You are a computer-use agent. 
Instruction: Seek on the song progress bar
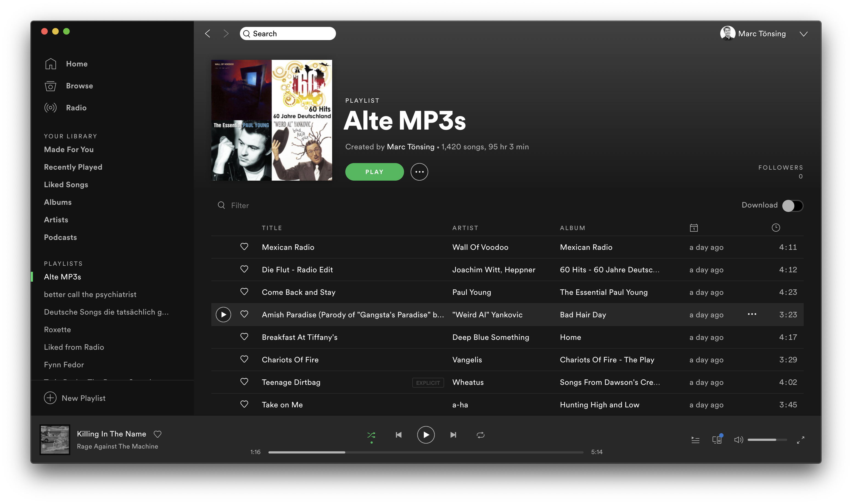426,452
